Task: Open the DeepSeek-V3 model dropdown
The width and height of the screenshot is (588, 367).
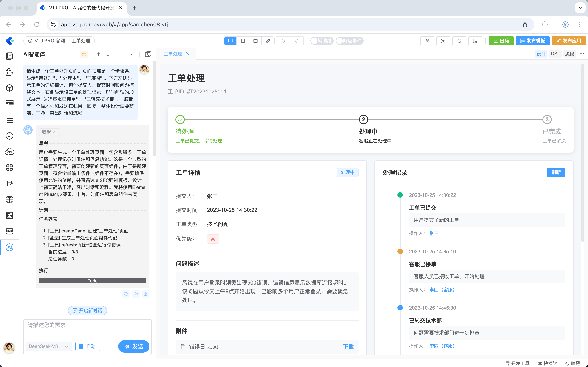Action: (x=49, y=346)
